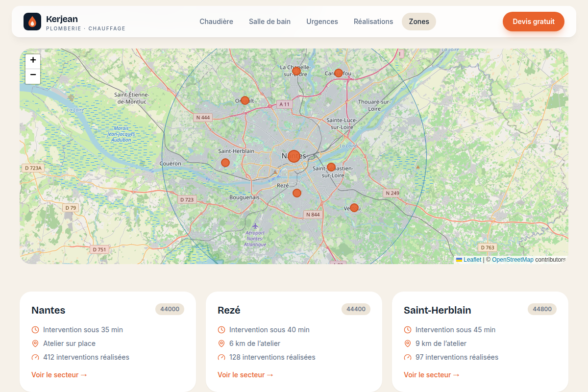Screen dimensions: 588x392
Task: Select the Orvault map marker
Action: 245,100
